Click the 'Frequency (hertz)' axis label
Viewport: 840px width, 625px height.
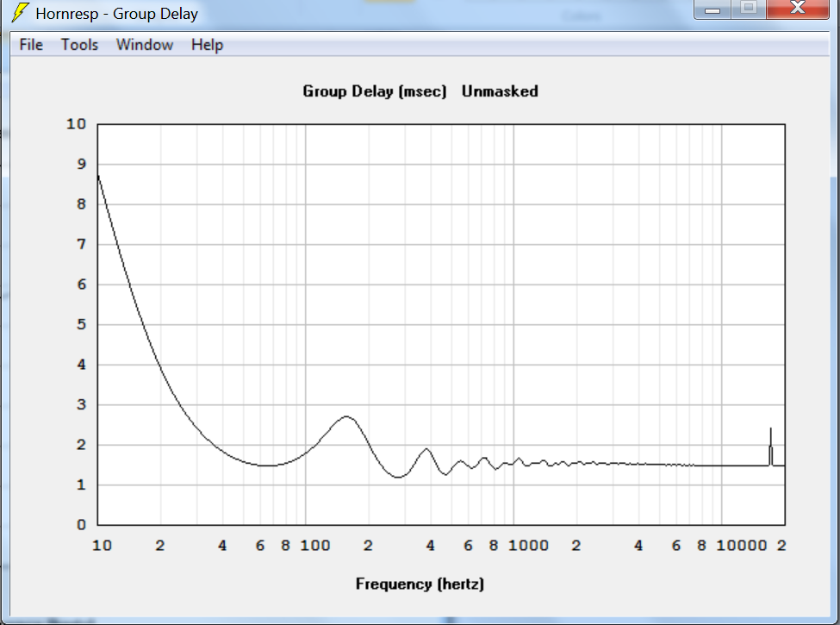[x=420, y=584]
